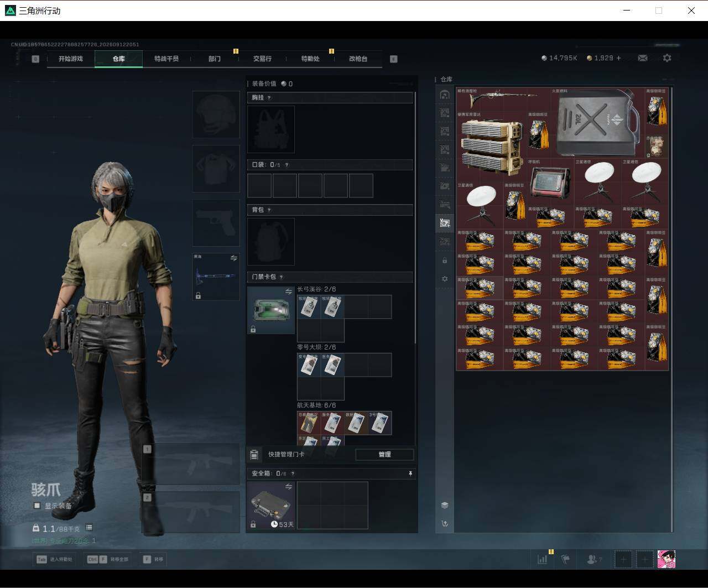The width and height of the screenshot is (708, 588).
Task: Click the Q key icon left of the tabs
Action: coord(35,59)
